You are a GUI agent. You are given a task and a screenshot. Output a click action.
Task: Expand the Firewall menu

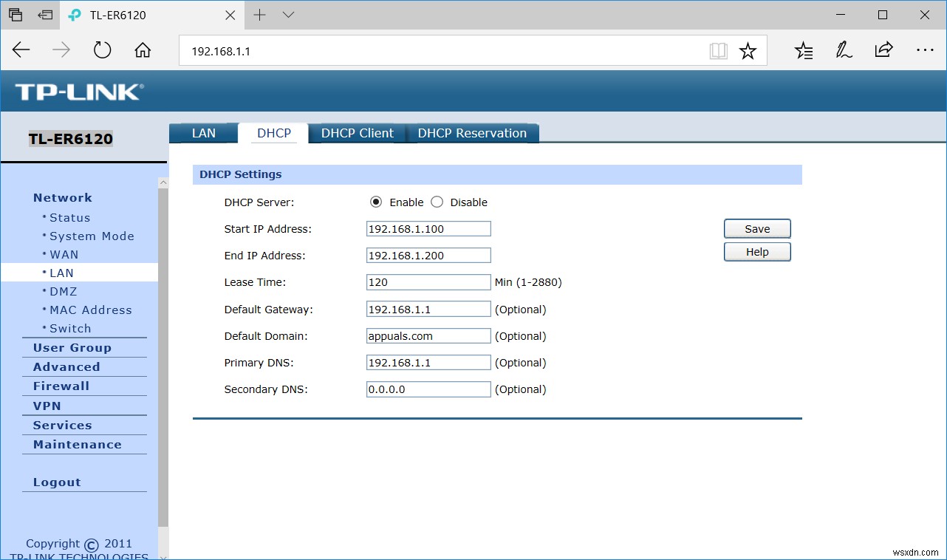click(x=61, y=386)
